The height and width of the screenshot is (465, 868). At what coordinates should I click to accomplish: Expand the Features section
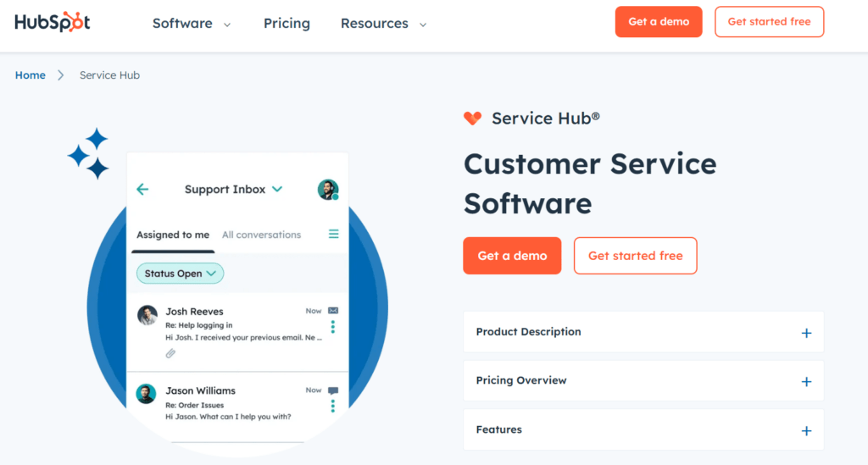click(643, 429)
